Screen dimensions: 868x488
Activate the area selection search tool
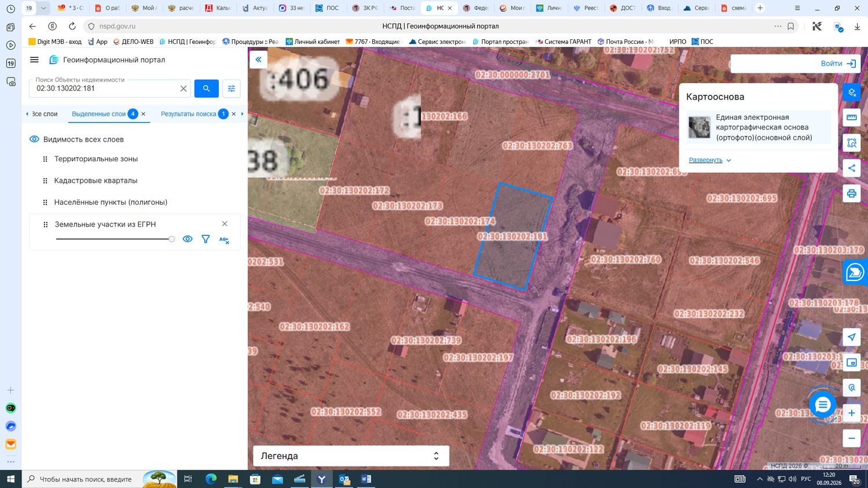click(852, 143)
